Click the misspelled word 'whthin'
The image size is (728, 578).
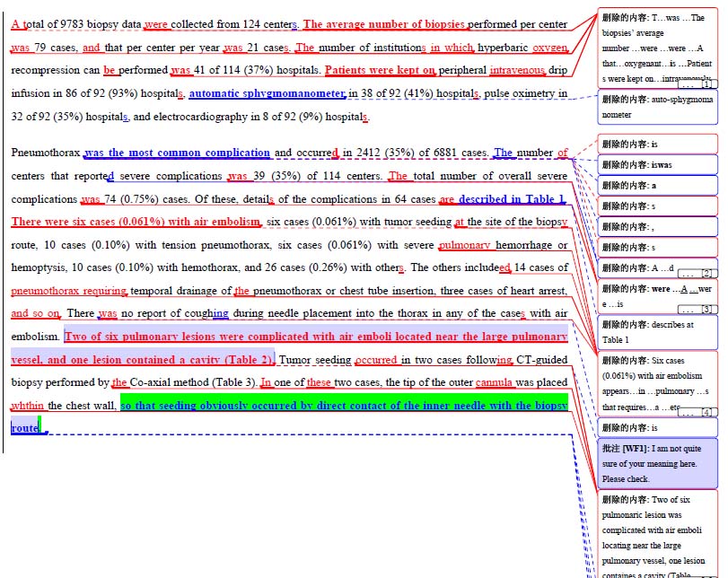point(28,406)
